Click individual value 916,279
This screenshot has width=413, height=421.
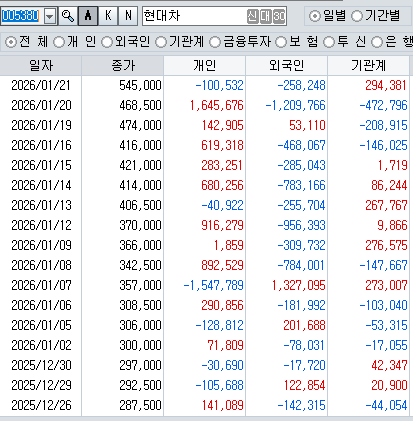[x=222, y=226]
